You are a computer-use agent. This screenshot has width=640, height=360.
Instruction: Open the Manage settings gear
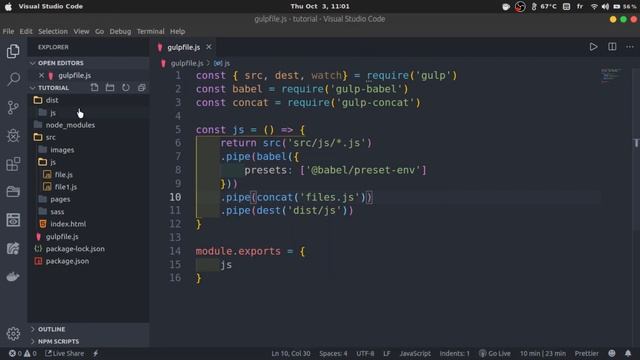[13, 333]
